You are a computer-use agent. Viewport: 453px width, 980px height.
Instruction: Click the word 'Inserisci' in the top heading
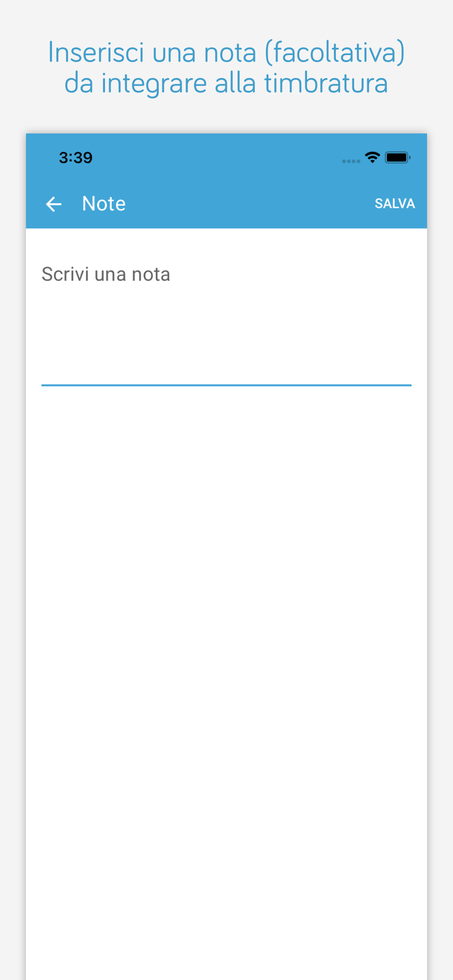(x=96, y=52)
